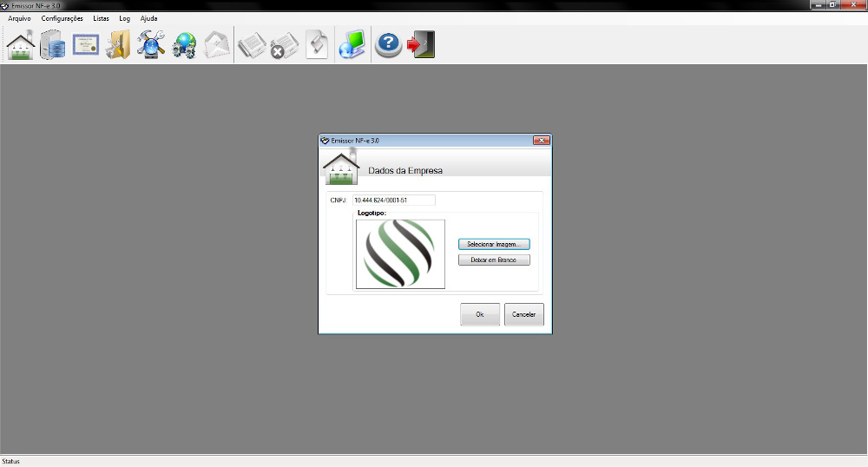Confirm the dialog with Ok
868x467 pixels.
(479, 314)
